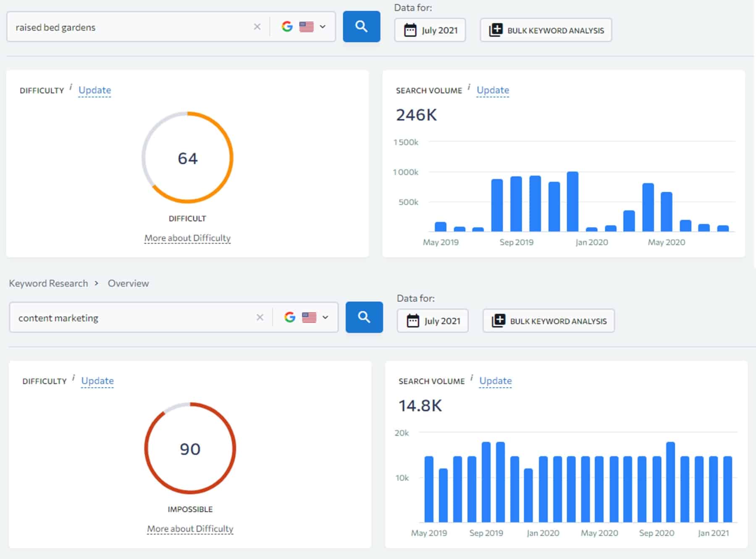The height and width of the screenshot is (559, 756).
Task: Click calendar icon in the top July 2021 button
Action: (x=410, y=30)
